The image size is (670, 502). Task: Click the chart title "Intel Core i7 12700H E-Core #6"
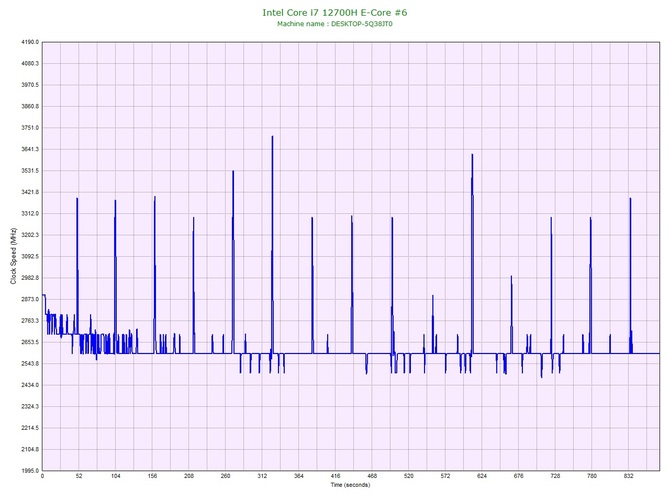335,13
